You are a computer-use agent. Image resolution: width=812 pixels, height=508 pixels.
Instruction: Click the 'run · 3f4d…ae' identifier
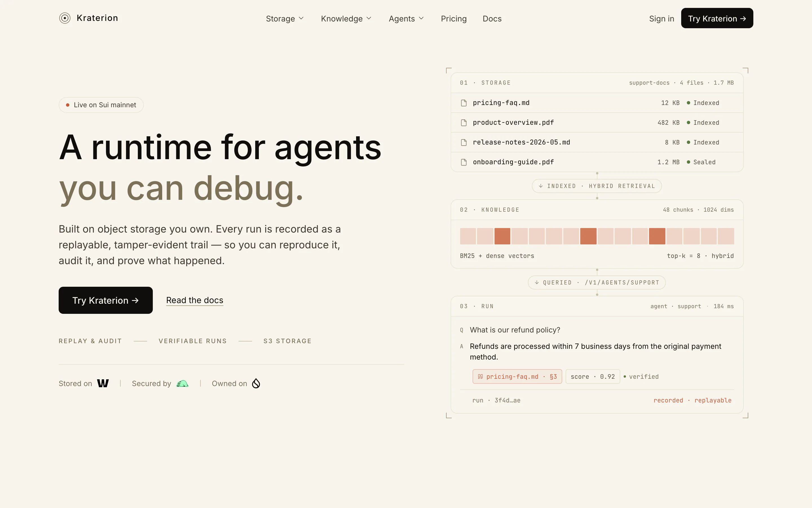click(496, 400)
